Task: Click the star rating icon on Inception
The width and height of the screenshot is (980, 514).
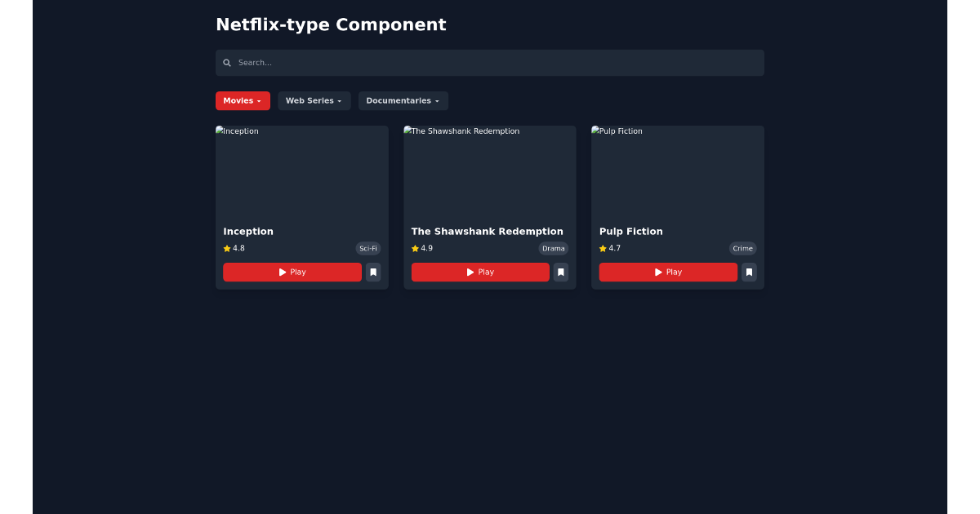Action: point(226,248)
